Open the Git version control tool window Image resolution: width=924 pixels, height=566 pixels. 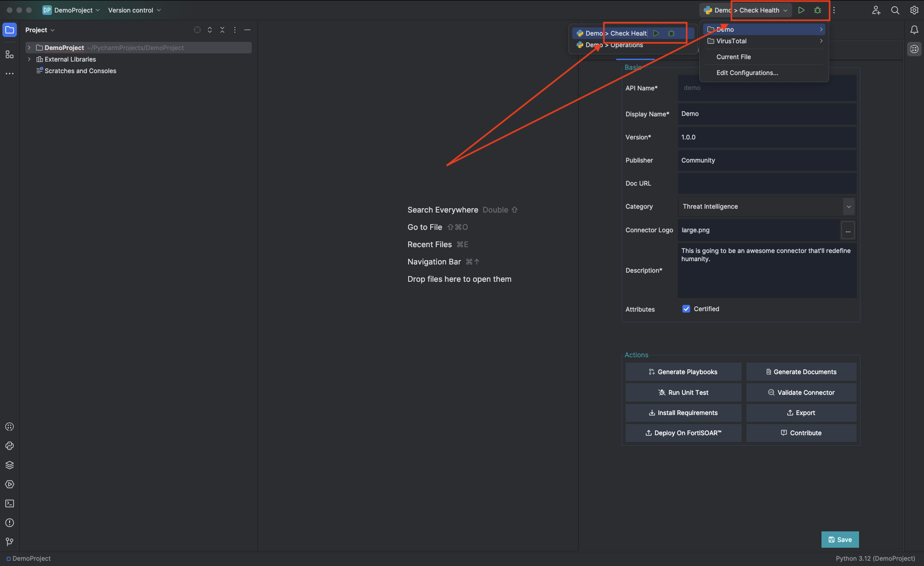[10, 542]
